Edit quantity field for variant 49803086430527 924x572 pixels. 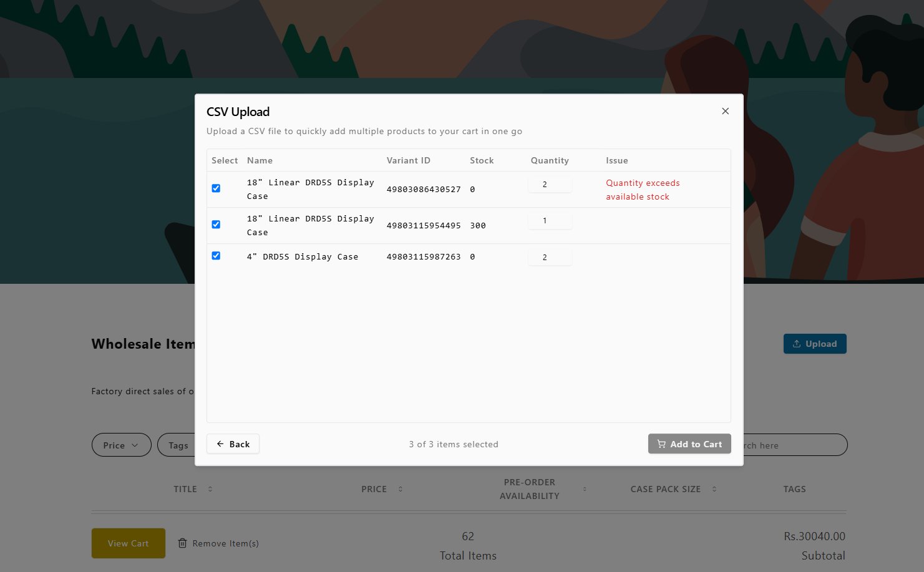[x=550, y=185]
